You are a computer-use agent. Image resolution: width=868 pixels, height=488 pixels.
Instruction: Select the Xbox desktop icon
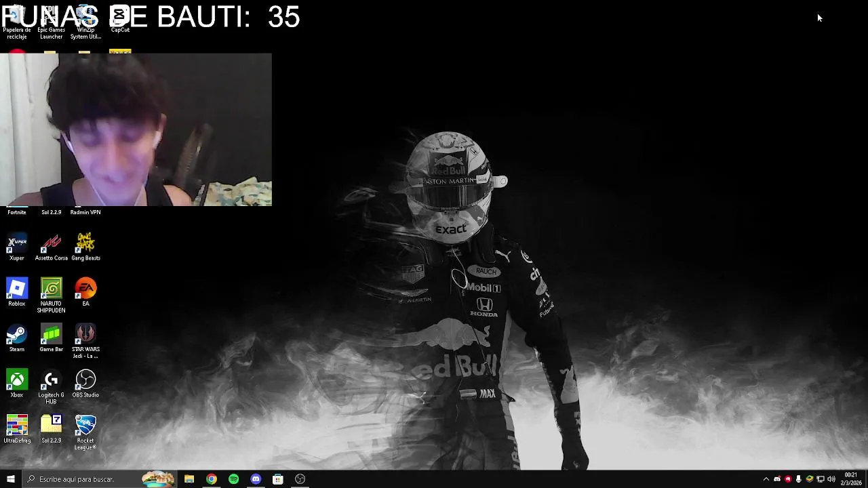(17, 384)
